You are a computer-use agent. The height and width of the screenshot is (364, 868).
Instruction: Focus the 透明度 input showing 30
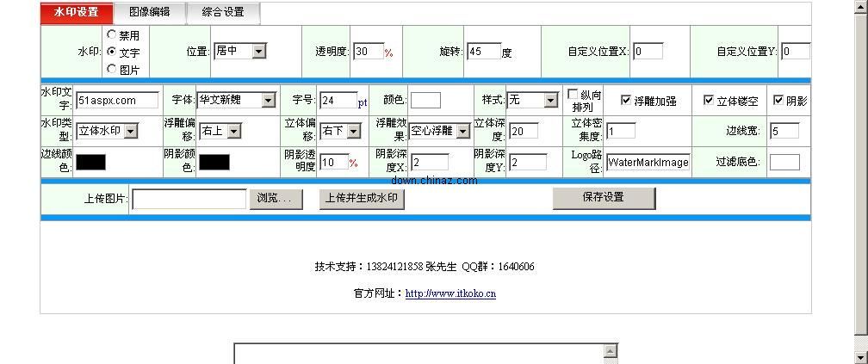pos(368,52)
